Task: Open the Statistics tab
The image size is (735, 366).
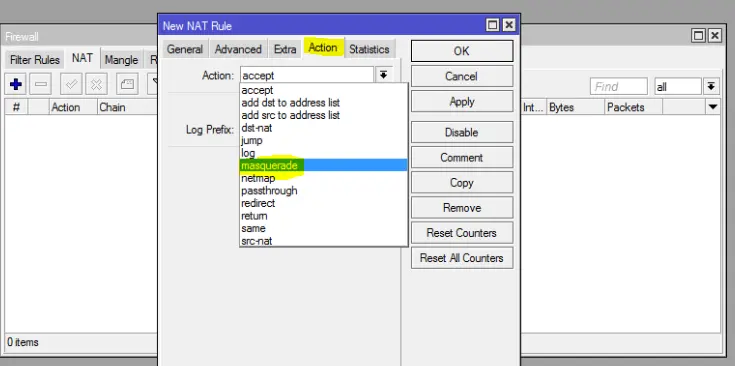Action: [369, 49]
